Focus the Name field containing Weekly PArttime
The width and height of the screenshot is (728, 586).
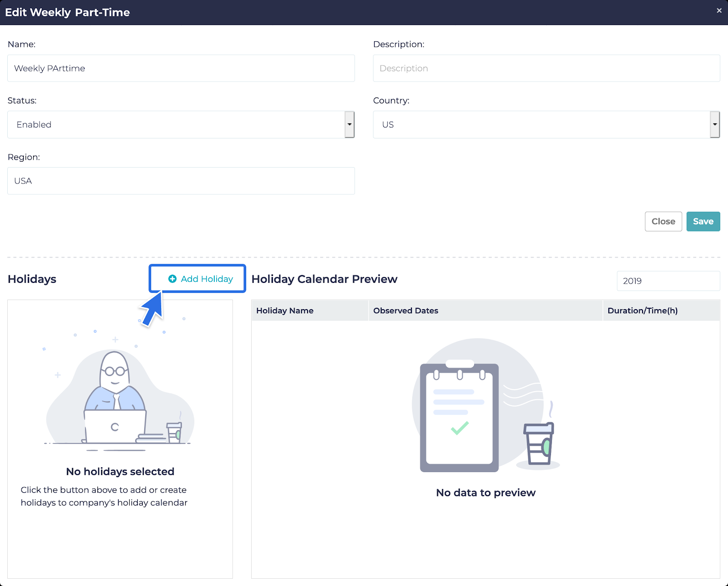181,68
